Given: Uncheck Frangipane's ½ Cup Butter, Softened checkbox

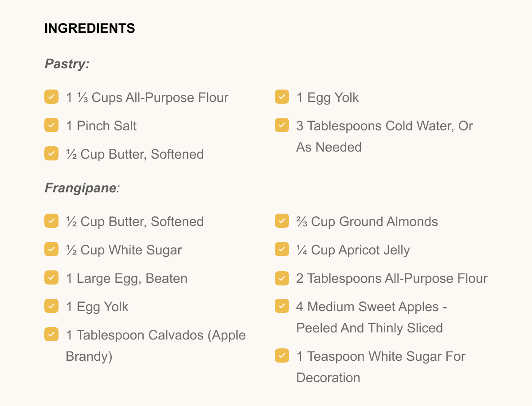Looking at the screenshot, I should (x=51, y=221).
